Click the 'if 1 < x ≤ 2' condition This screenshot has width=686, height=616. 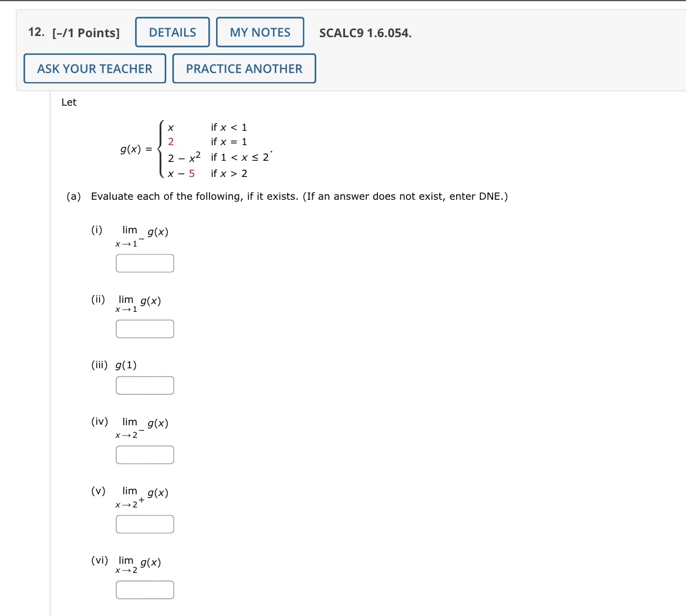tap(239, 157)
